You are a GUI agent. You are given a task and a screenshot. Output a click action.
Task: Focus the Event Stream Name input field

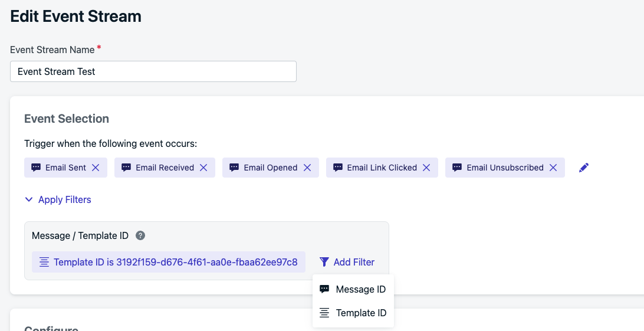(x=153, y=71)
